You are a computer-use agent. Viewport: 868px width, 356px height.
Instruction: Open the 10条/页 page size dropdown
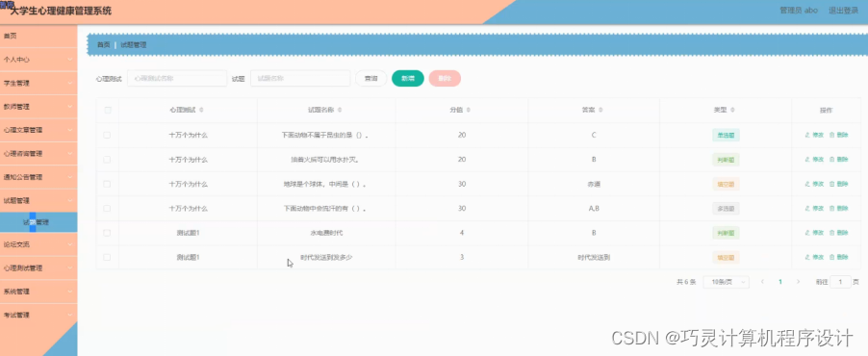click(x=726, y=282)
